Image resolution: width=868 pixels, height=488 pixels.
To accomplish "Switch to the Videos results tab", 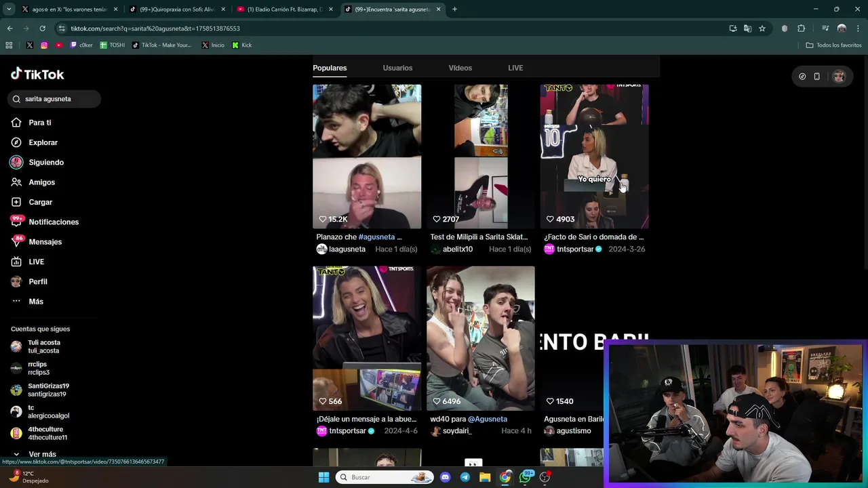I will point(460,68).
